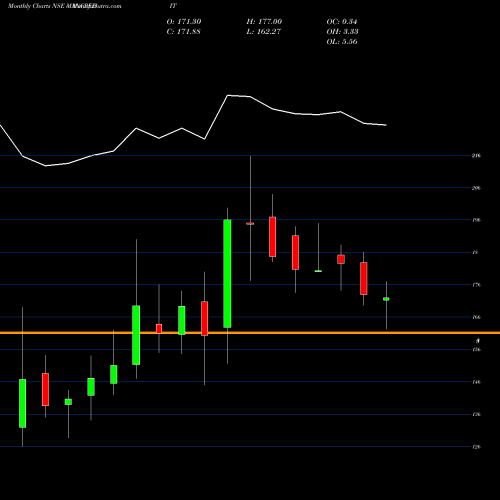
Task: Click the 196 price axis label
Action: pos(476,220)
